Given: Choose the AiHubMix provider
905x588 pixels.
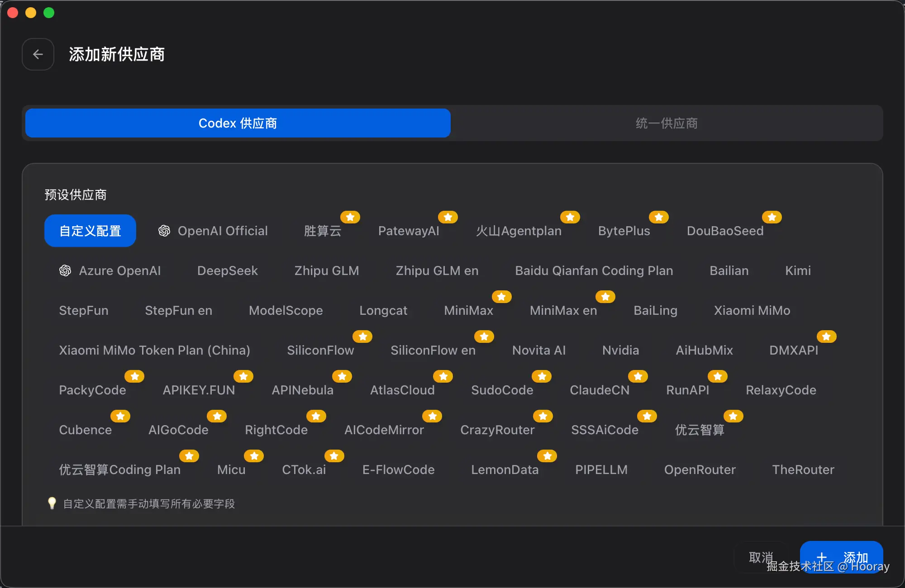Looking at the screenshot, I should [705, 350].
